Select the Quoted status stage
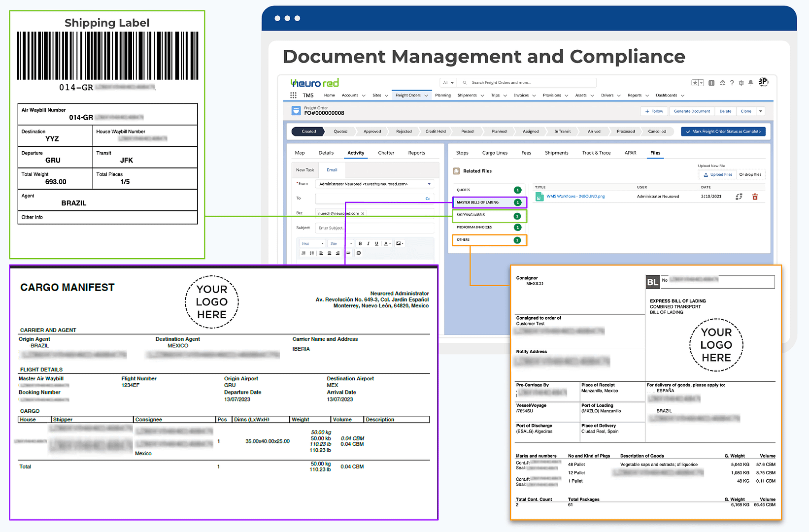 tap(340, 132)
